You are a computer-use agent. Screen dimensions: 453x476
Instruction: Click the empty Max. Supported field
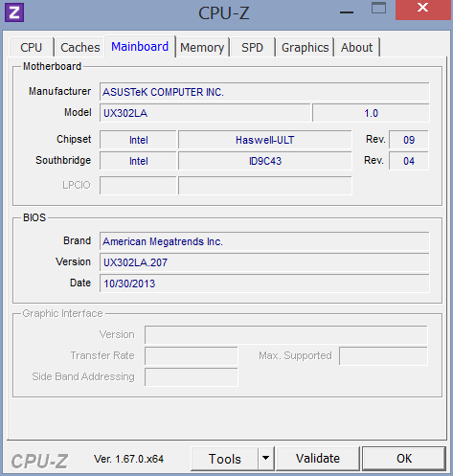point(383,355)
